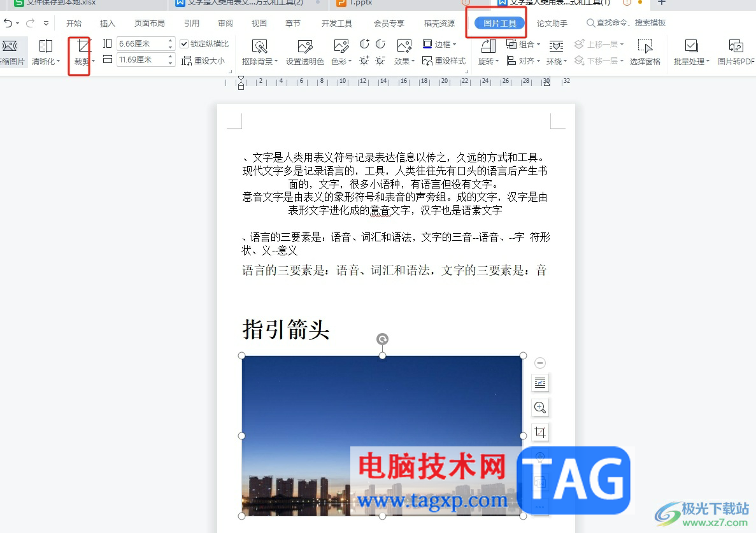Click the Rotate (旋转) icon

coord(488,46)
